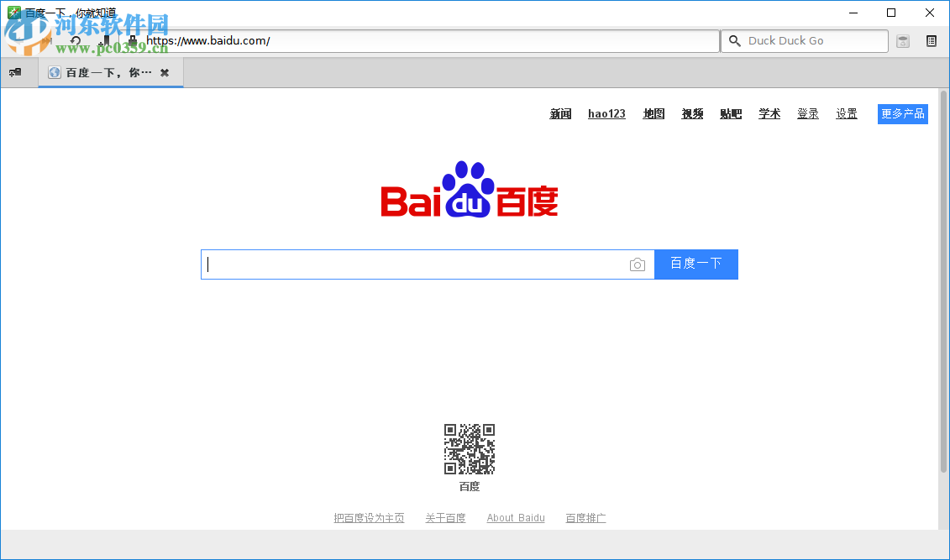
Task: Click the camera icon in the search box
Action: (x=638, y=264)
